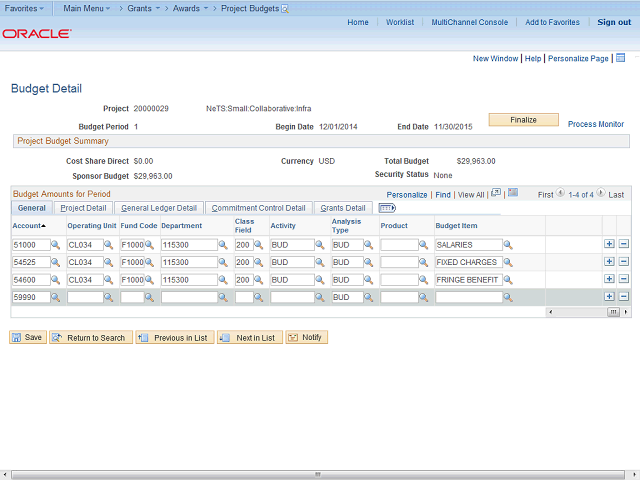Download grid to spreadsheet icon
The image size is (640, 480).
point(513,193)
